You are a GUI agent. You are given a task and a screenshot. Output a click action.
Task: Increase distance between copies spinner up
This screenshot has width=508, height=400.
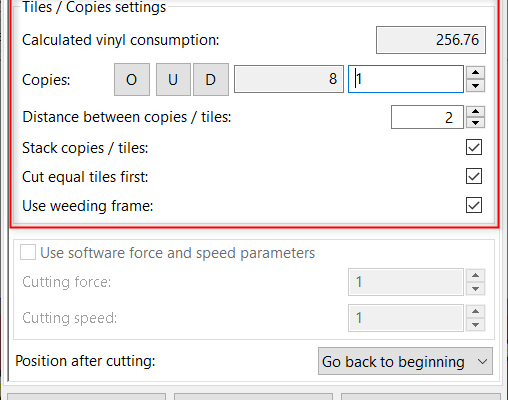pyautogui.click(x=476, y=111)
